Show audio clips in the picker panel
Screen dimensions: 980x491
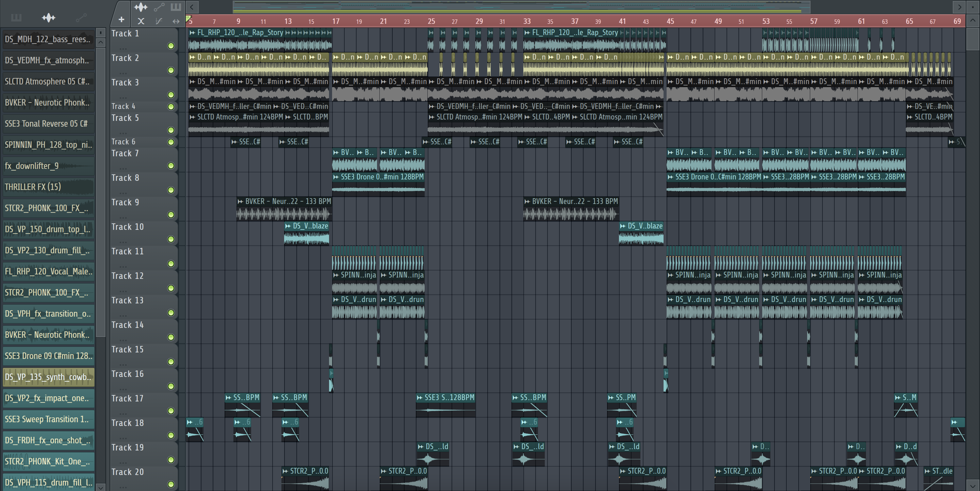tap(49, 17)
